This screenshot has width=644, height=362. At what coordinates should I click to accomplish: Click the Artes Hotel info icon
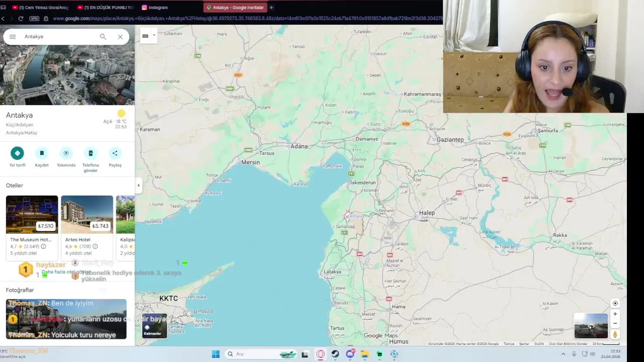[x=95, y=246]
